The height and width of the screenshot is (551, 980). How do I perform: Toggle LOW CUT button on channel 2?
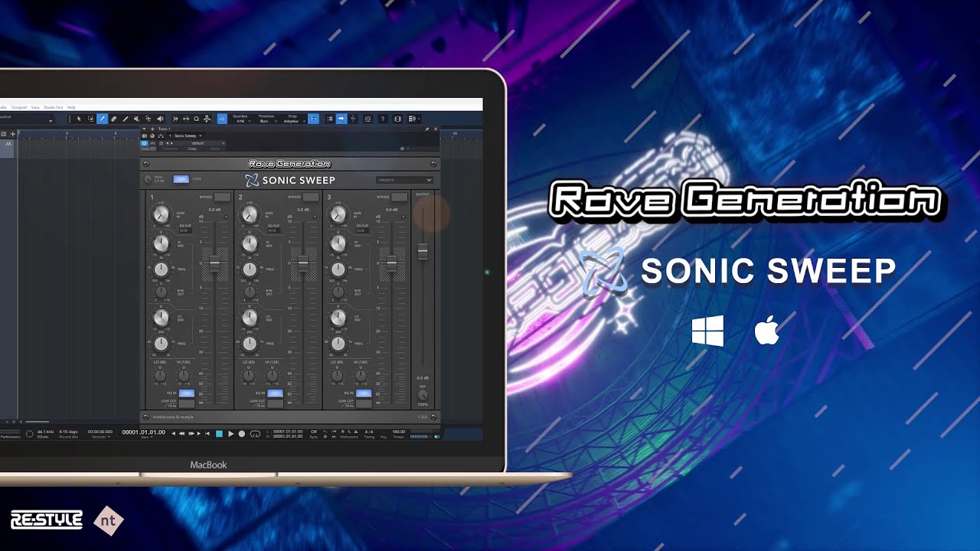[275, 403]
